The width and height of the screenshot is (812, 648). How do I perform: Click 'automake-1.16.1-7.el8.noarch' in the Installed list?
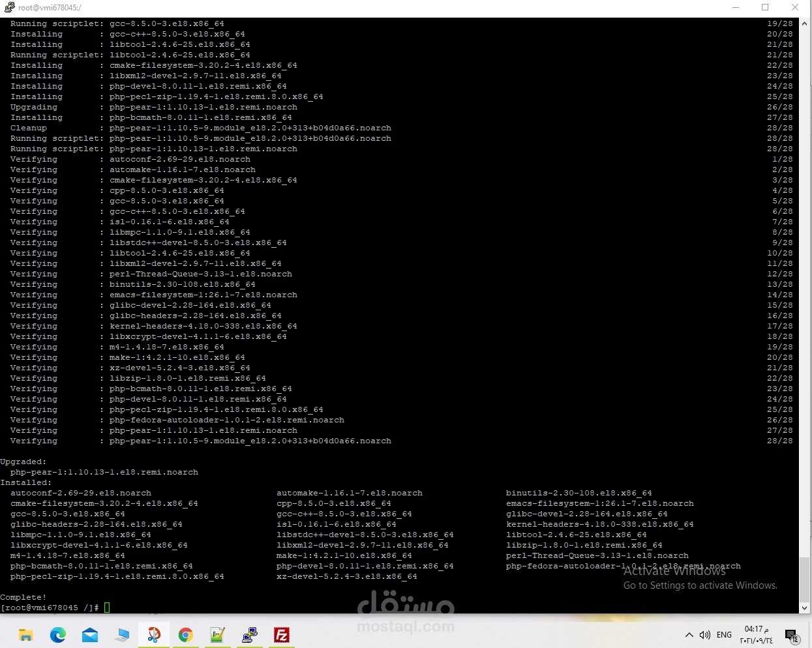pos(350,493)
